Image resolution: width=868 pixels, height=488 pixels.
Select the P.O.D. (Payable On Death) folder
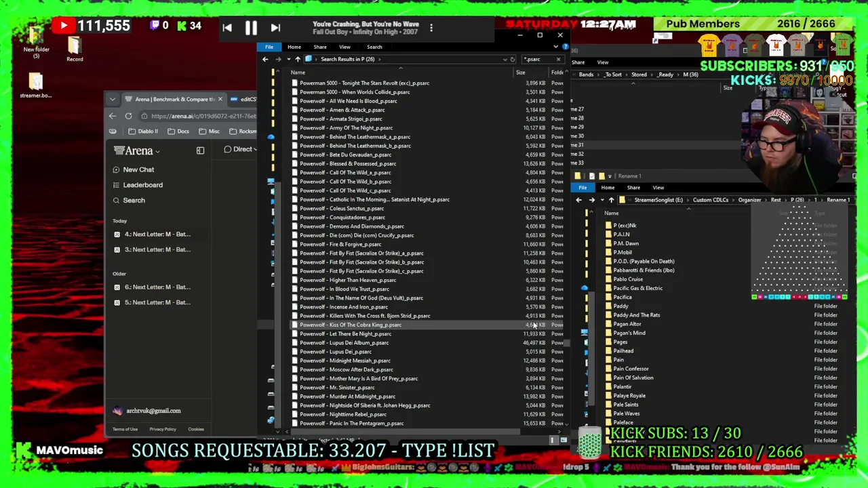[x=644, y=262]
